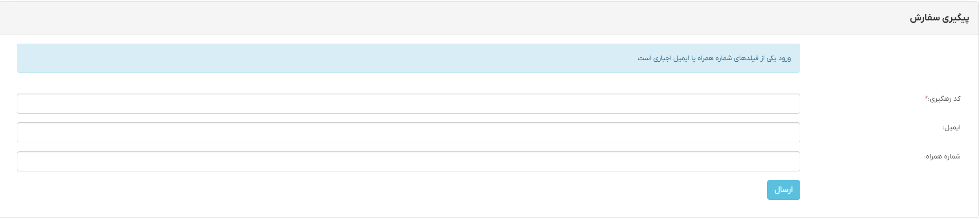Click the شماره همراه mobile number input
The height and width of the screenshot is (219, 980).
[408, 161]
